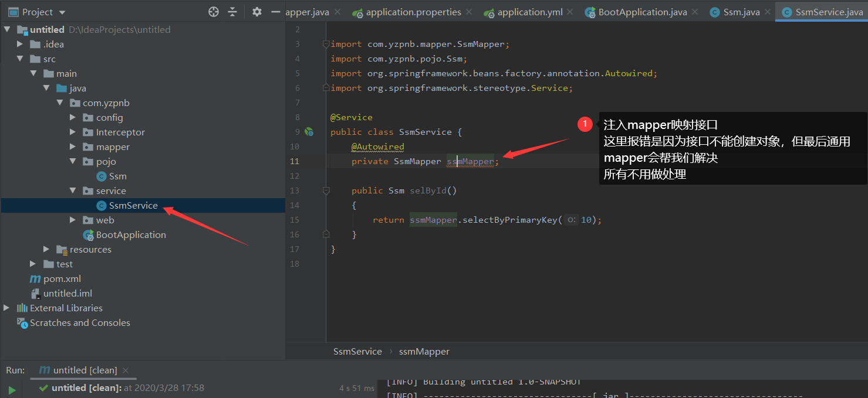This screenshot has width=868, height=398.
Task: Click the ssmMapper field name on line 11
Action: (470, 161)
